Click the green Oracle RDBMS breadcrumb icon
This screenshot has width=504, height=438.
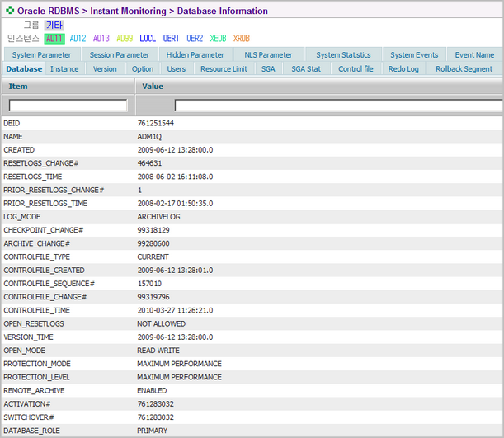point(10,12)
